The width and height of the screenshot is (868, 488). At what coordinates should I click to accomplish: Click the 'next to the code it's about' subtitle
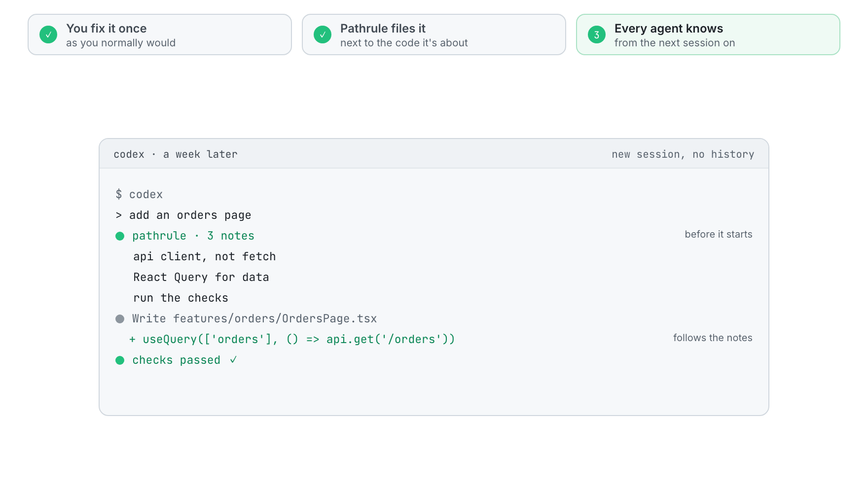(404, 43)
